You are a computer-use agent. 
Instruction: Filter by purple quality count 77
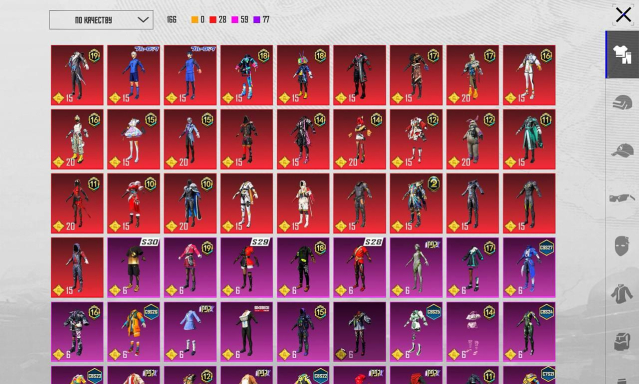tap(262, 20)
